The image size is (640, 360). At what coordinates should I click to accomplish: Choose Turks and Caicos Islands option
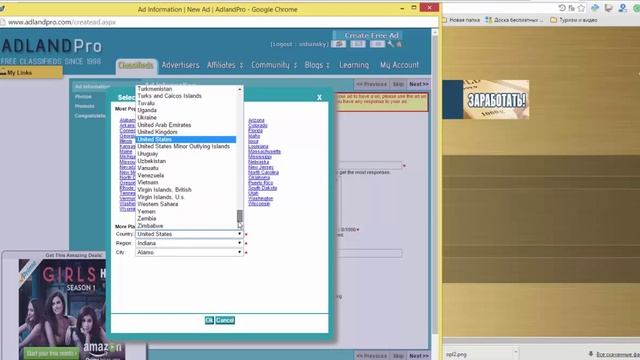tap(186, 96)
